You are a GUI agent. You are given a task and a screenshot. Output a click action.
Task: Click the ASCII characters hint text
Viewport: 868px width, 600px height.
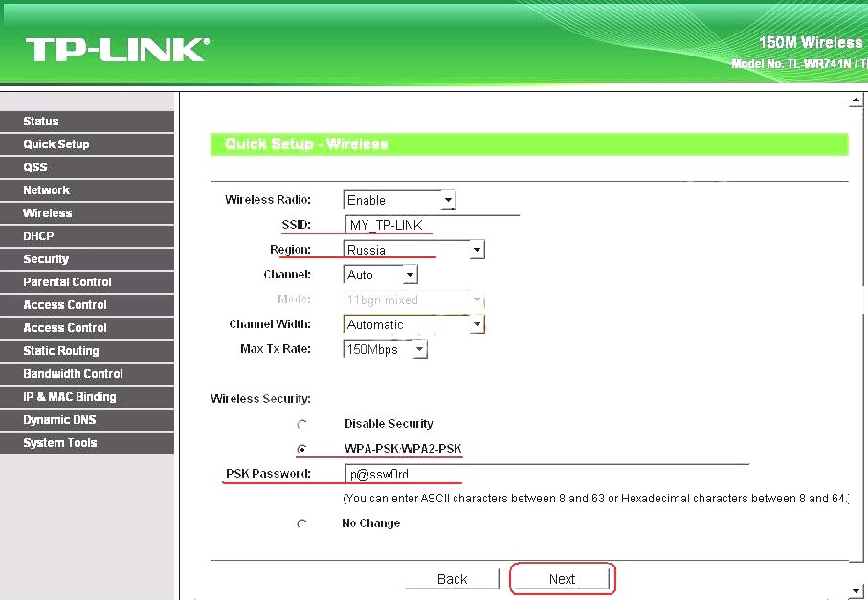pyautogui.click(x=595, y=499)
